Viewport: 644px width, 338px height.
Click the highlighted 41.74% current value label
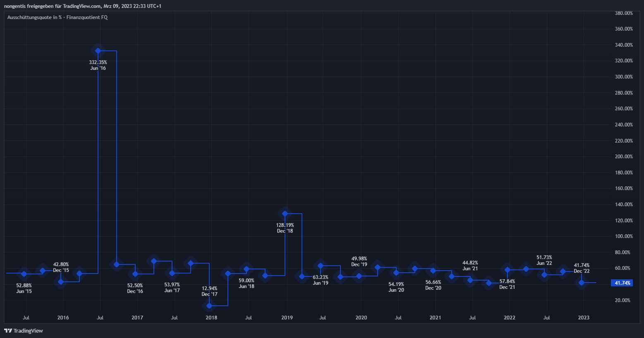622,283
